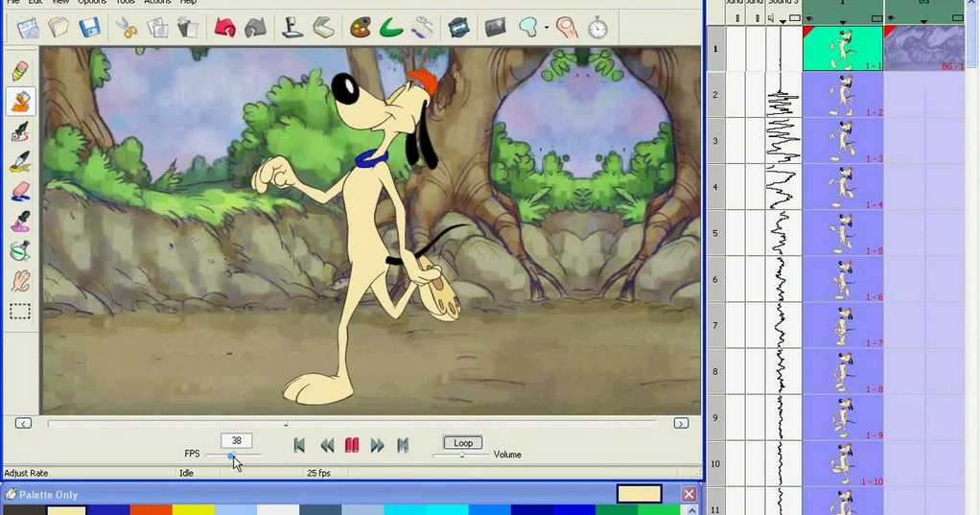
Task: Select the Pencil drawing tool
Action: 20,71
